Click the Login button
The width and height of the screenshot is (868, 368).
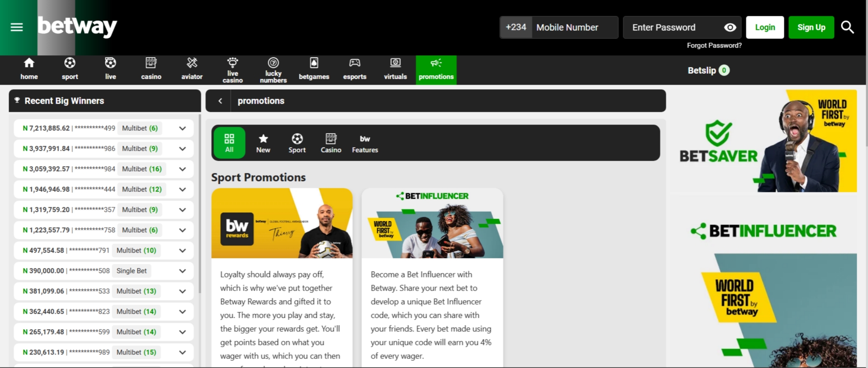point(765,27)
